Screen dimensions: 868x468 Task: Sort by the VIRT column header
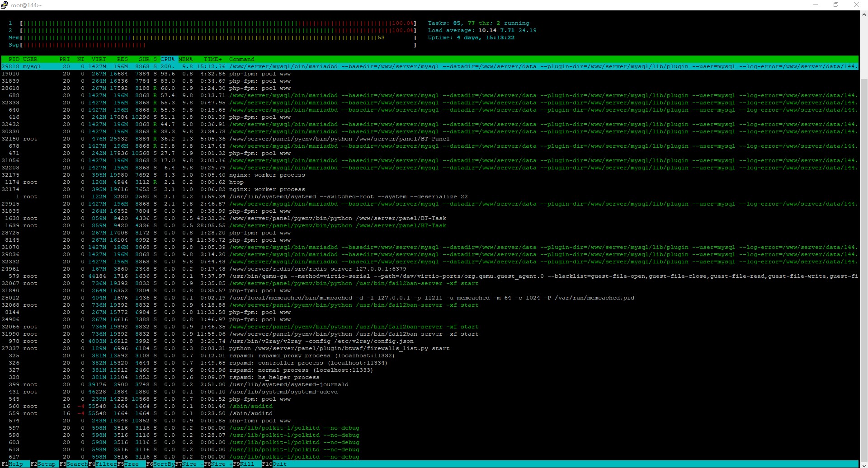click(99, 59)
